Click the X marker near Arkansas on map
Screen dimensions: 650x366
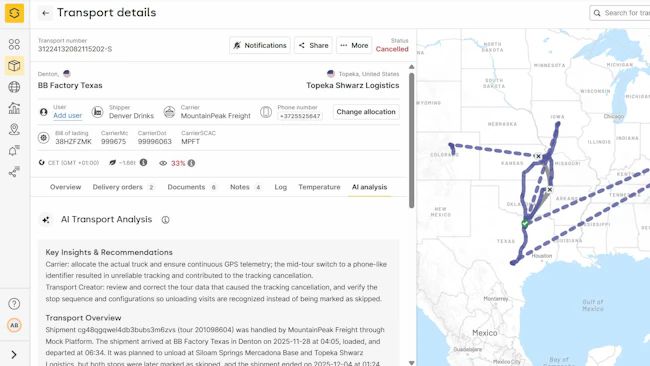point(550,189)
